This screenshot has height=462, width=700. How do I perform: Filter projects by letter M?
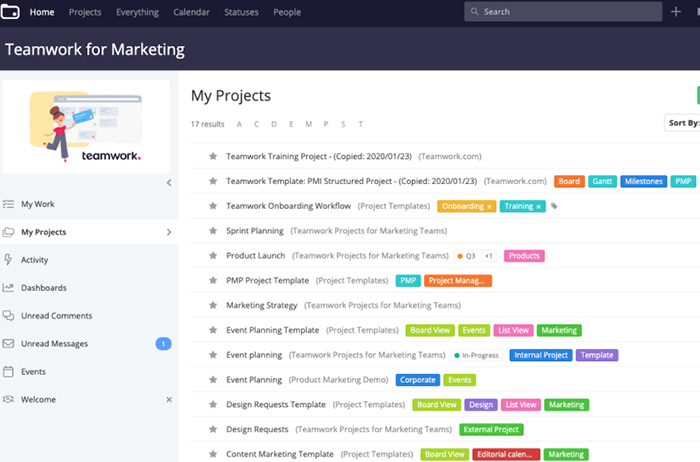[308, 124]
